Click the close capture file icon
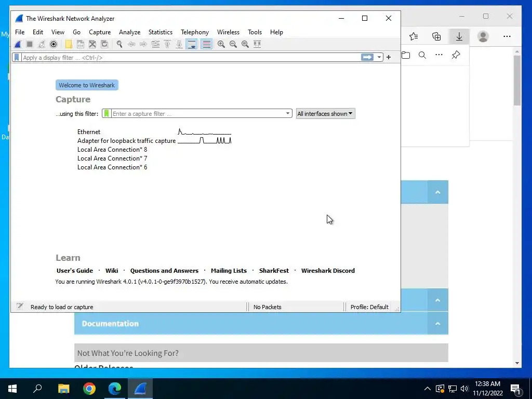The width and height of the screenshot is (532, 399). [92, 44]
